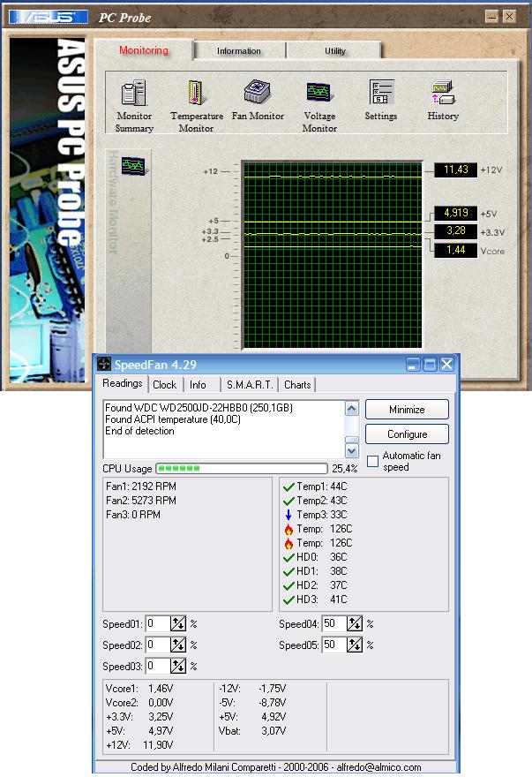The image size is (532, 777).
Task: Click the ASUS logo in PC Probe title bar
Action: pos(48,18)
